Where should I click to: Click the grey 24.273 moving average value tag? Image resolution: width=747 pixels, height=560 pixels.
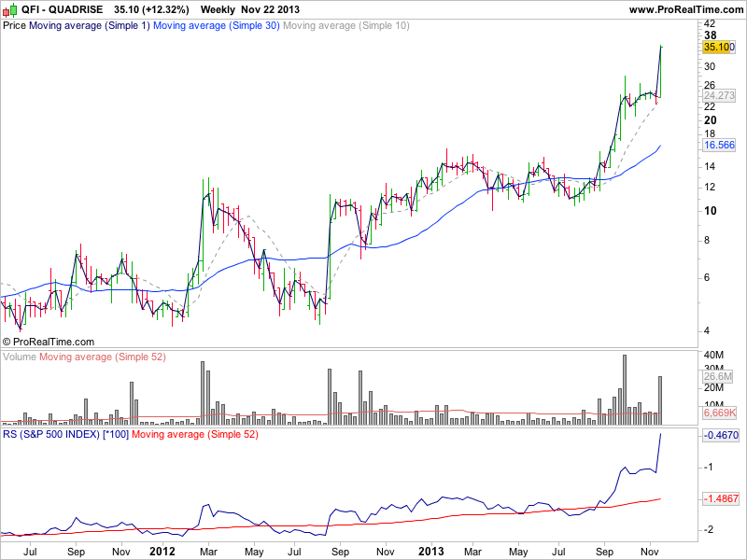pos(719,95)
